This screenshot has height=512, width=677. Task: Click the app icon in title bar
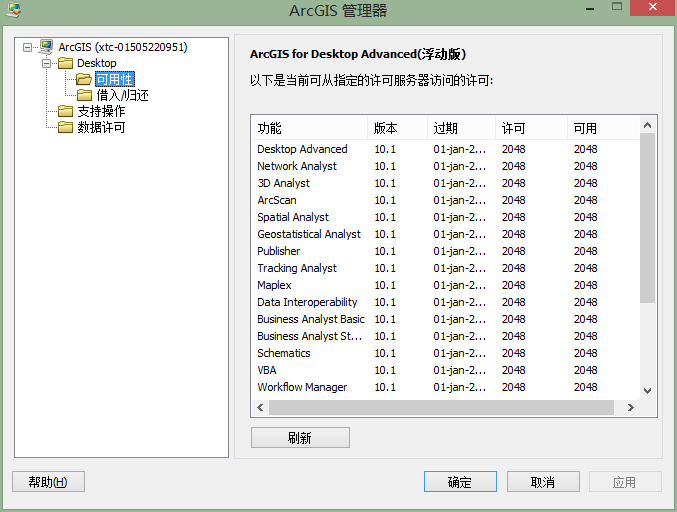13,11
